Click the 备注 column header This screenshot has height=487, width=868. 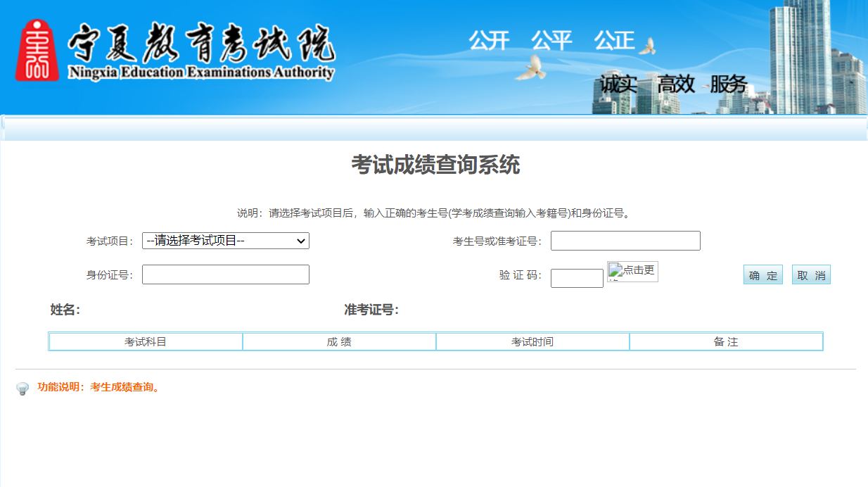(726, 342)
